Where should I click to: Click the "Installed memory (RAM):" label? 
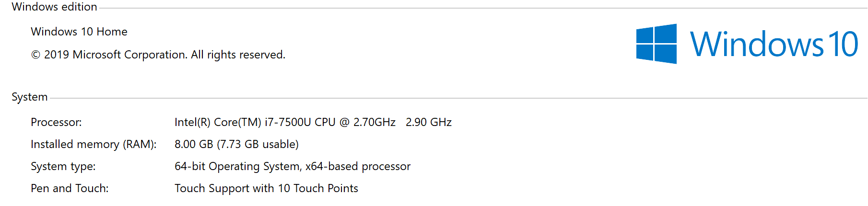94,144
